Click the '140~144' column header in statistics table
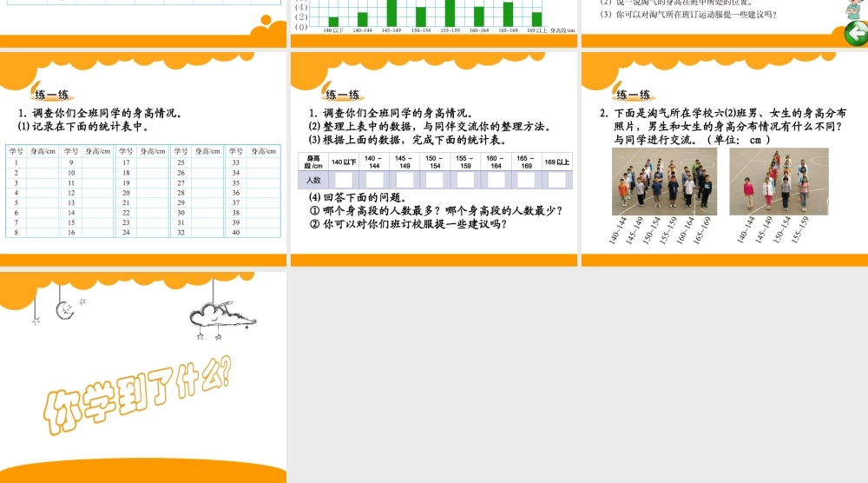This screenshot has height=483, width=868. click(373, 162)
